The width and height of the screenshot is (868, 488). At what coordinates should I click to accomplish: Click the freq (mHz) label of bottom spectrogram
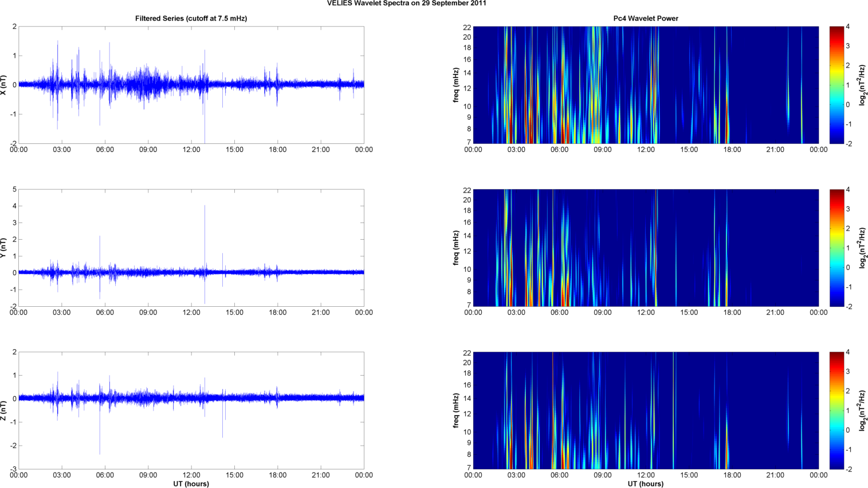tap(456, 411)
